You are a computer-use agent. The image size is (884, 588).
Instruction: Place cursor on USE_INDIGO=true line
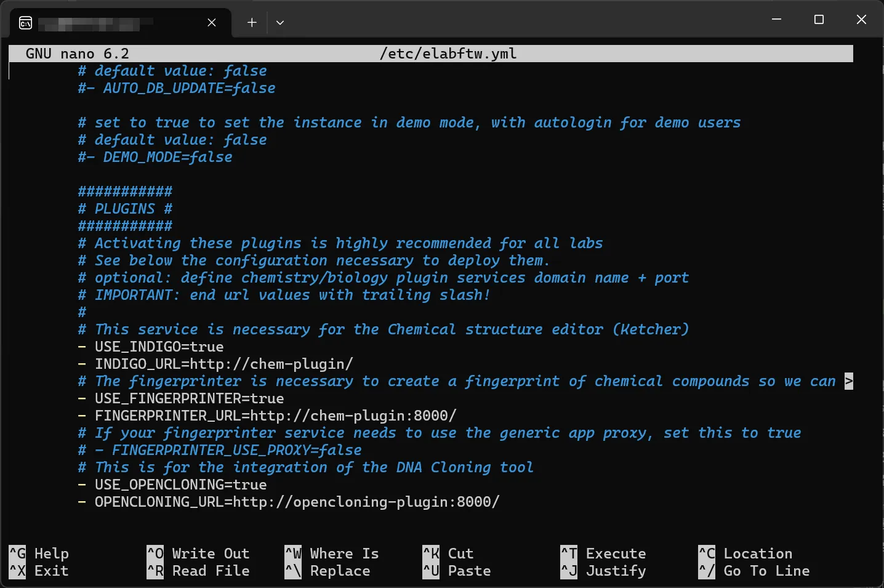click(159, 347)
